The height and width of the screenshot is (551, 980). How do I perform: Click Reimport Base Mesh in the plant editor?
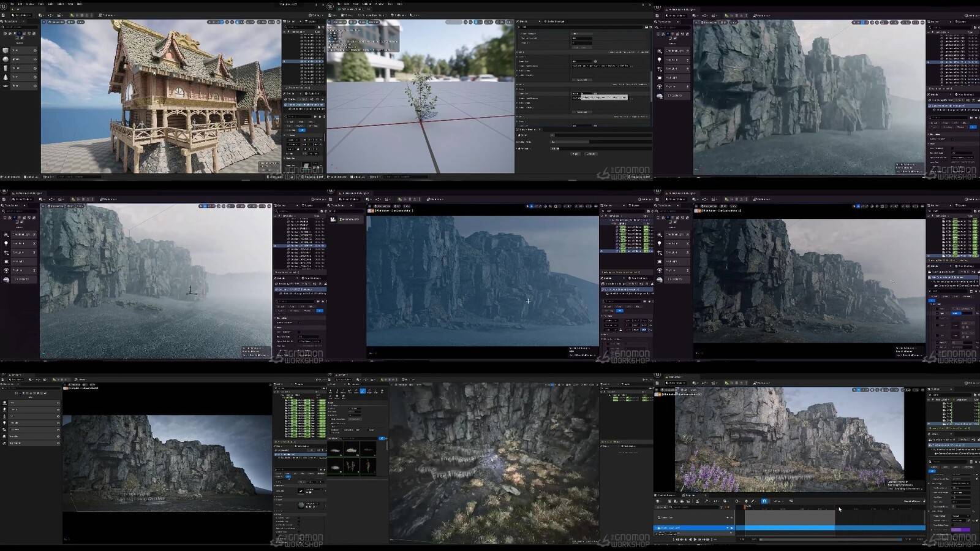[372, 15]
